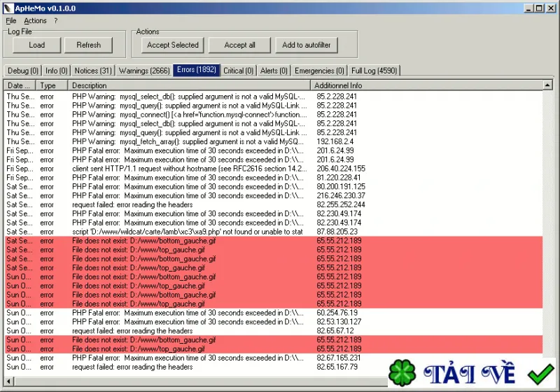Open the ? help menu
The height and width of the screenshot is (392, 560).
56,21
